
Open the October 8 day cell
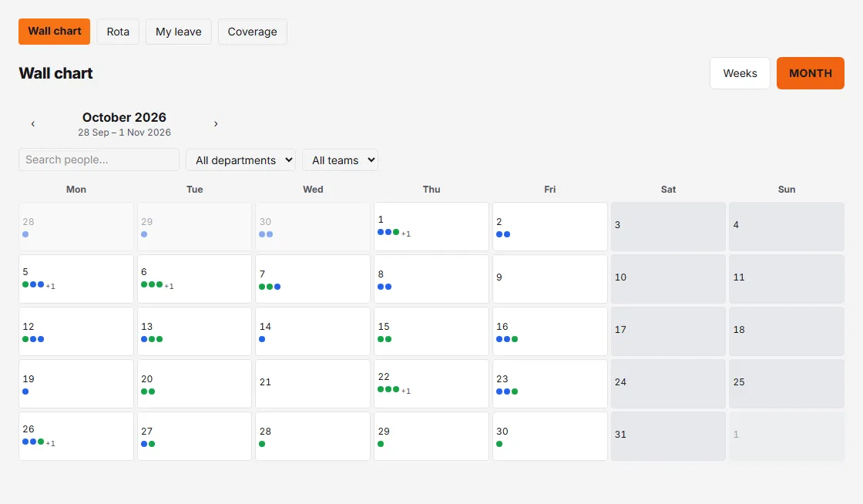coord(431,279)
